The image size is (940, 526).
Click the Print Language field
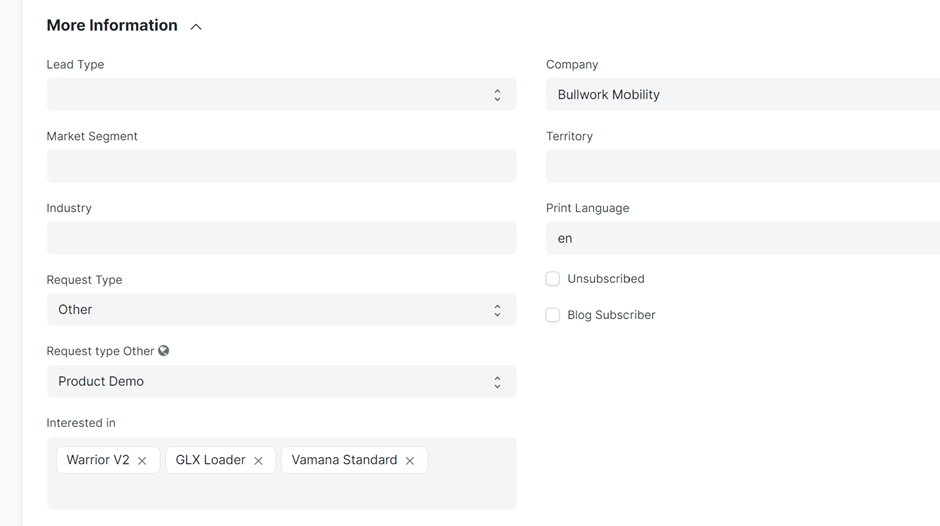(742, 238)
